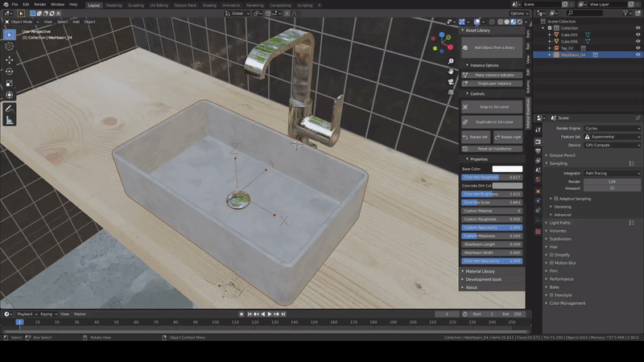This screenshot has height=362, width=644.
Task: Open the Object Mode dropdown
Action: (22, 22)
